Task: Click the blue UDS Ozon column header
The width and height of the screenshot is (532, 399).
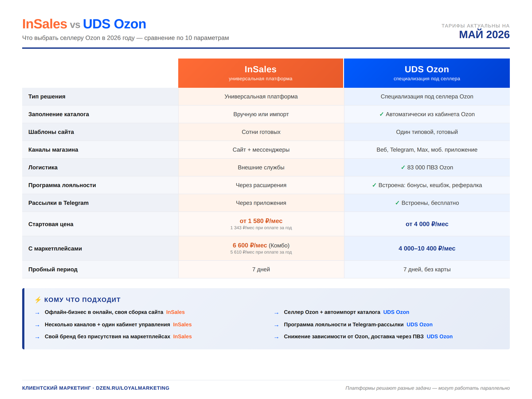Action: [x=427, y=73]
